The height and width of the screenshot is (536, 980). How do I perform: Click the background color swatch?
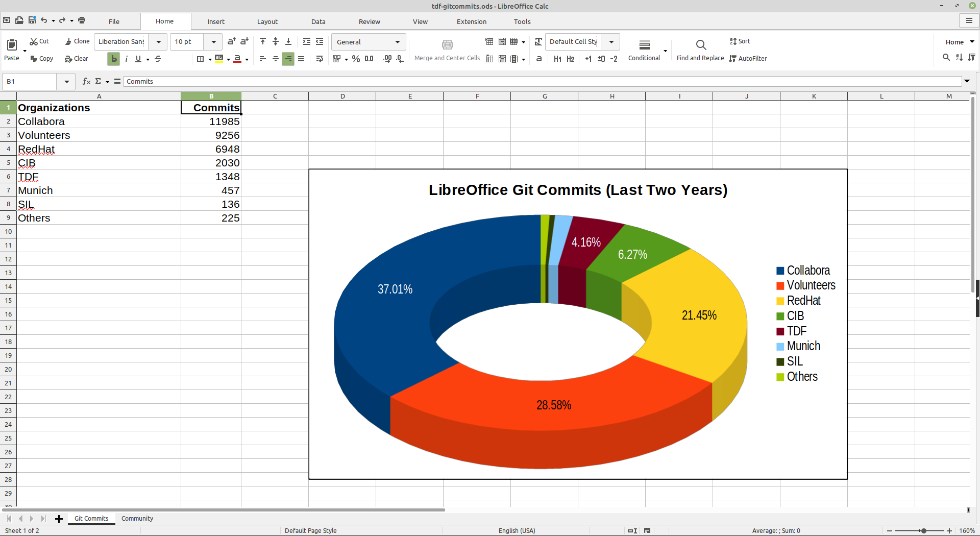(x=219, y=59)
